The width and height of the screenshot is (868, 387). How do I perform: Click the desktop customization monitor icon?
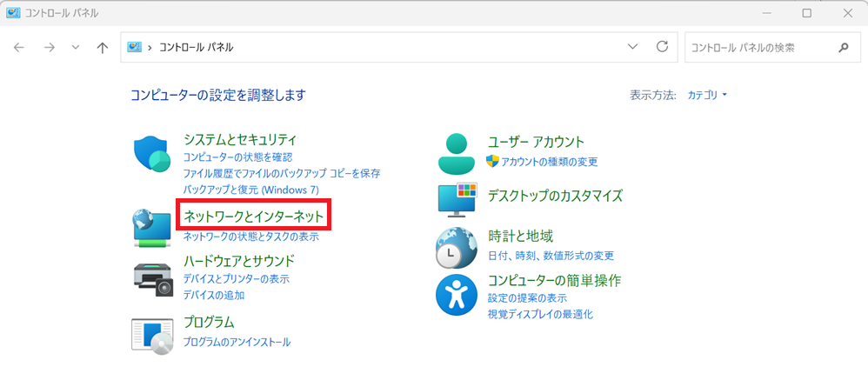pyautogui.click(x=457, y=199)
